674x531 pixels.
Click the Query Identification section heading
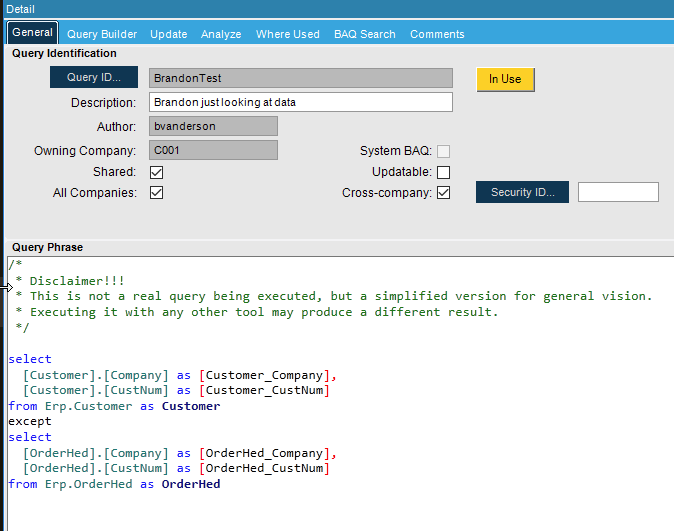click(64, 53)
